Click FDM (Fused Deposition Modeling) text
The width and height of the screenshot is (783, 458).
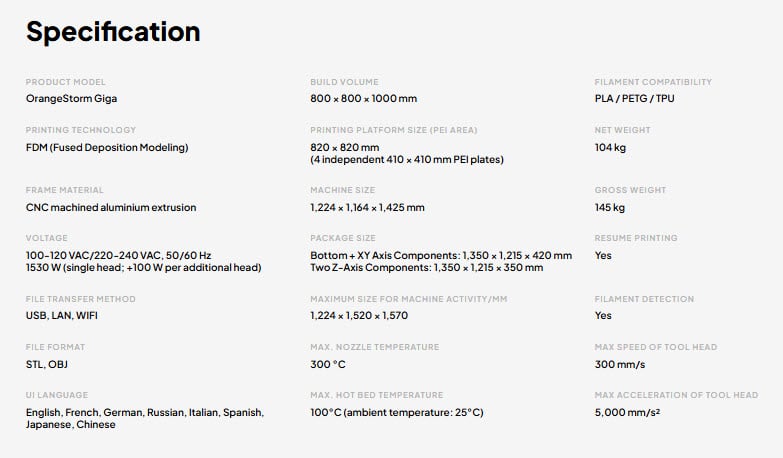click(x=107, y=147)
